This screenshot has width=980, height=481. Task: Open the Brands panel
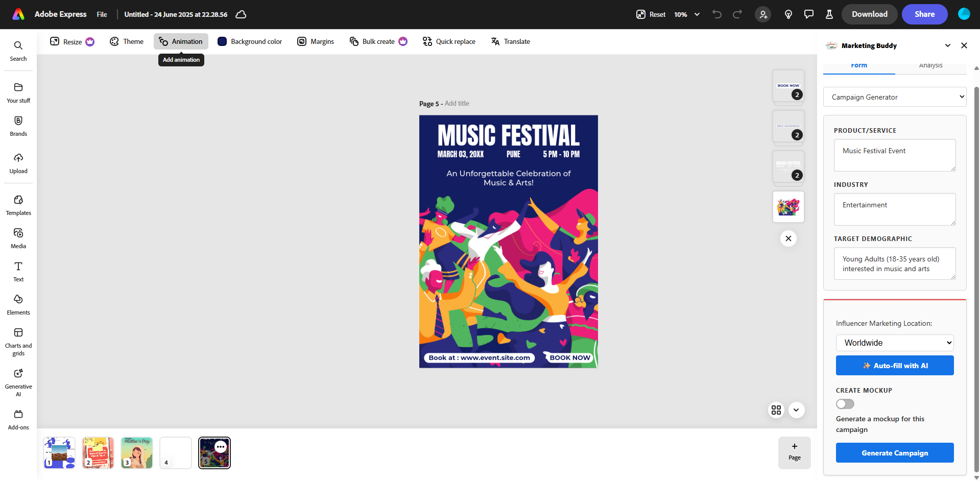(18, 126)
